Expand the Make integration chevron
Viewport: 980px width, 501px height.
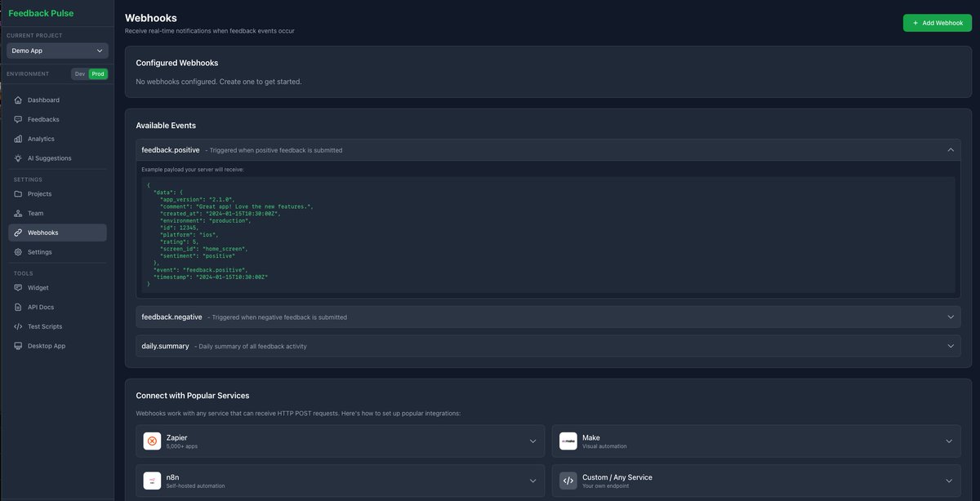[x=949, y=441]
